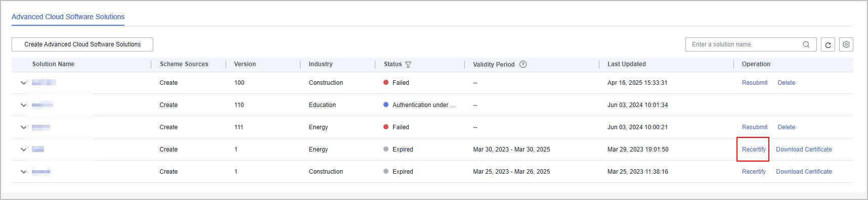Click the highlighted Recertify link for Energy

tap(754, 149)
